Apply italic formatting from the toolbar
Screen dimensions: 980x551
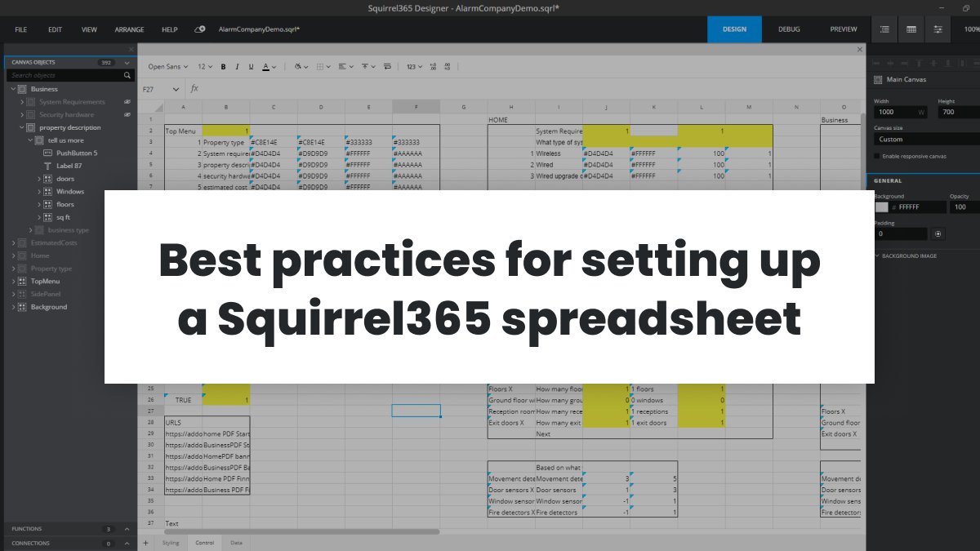237,66
